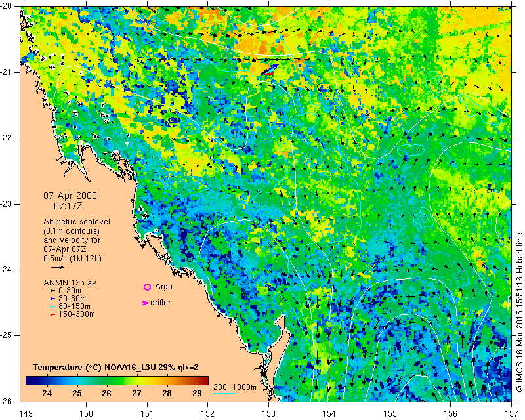The image size is (525, 420).
Task: Click the latitude axis label '-23'
Action: 6,204
